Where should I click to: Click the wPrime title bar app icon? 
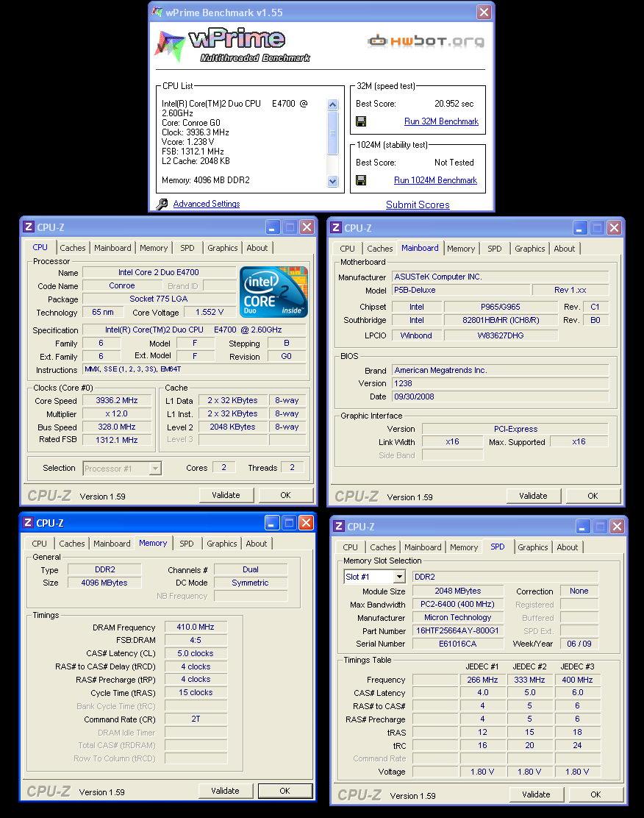click(157, 12)
